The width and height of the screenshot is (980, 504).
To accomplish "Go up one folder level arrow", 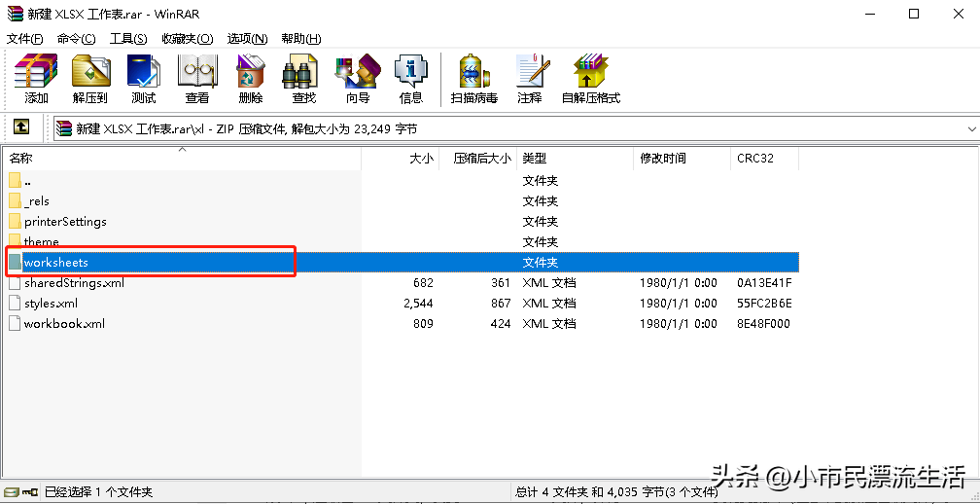I will [21, 127].
